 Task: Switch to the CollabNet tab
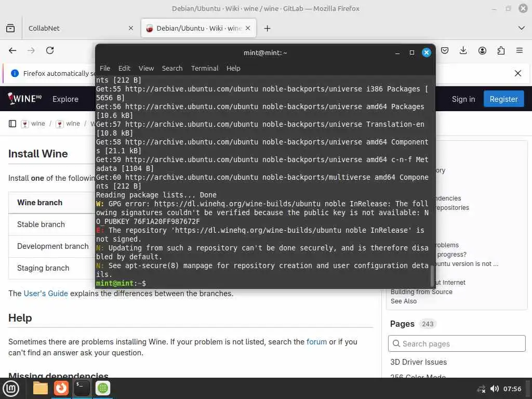pos(79,28)
